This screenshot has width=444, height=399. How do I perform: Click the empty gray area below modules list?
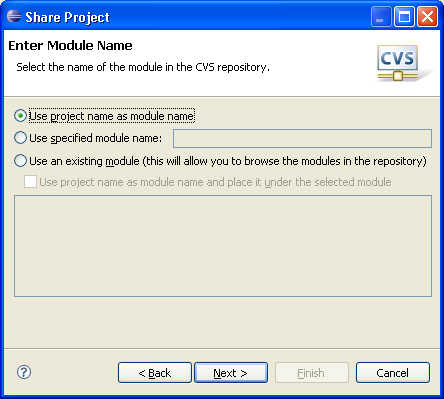[x=223, y=322]
